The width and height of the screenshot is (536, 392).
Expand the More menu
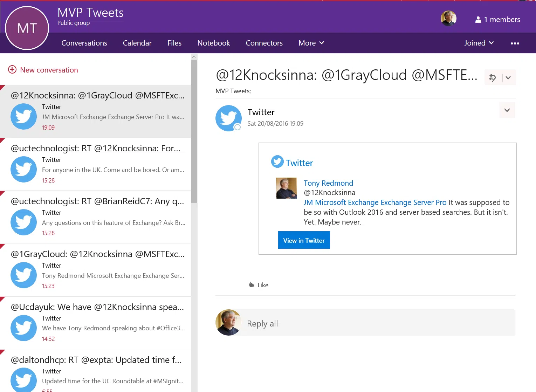pos(311,43)
